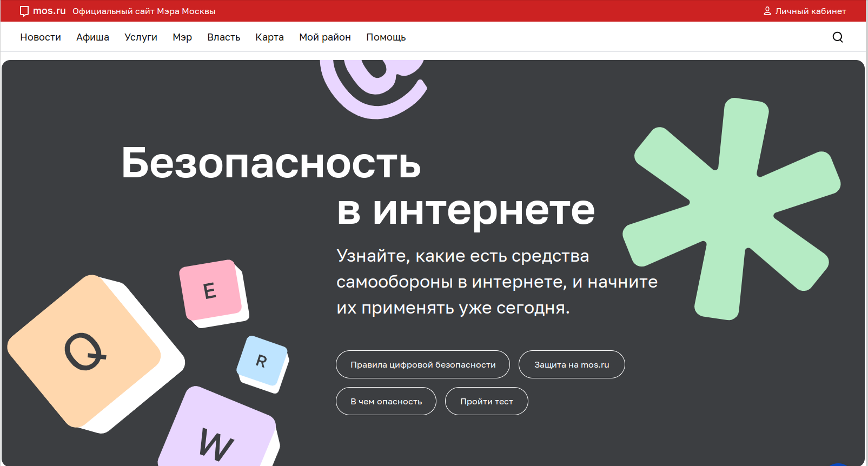The width and height of the screenshot is (868, 466).
Task: Open the Услуги navigation item
Action: point(141,37)
